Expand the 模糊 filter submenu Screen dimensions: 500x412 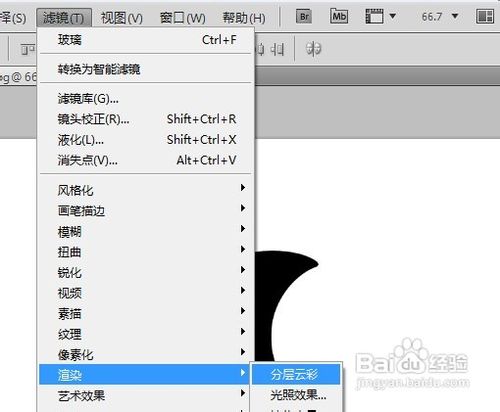point(145,231)
